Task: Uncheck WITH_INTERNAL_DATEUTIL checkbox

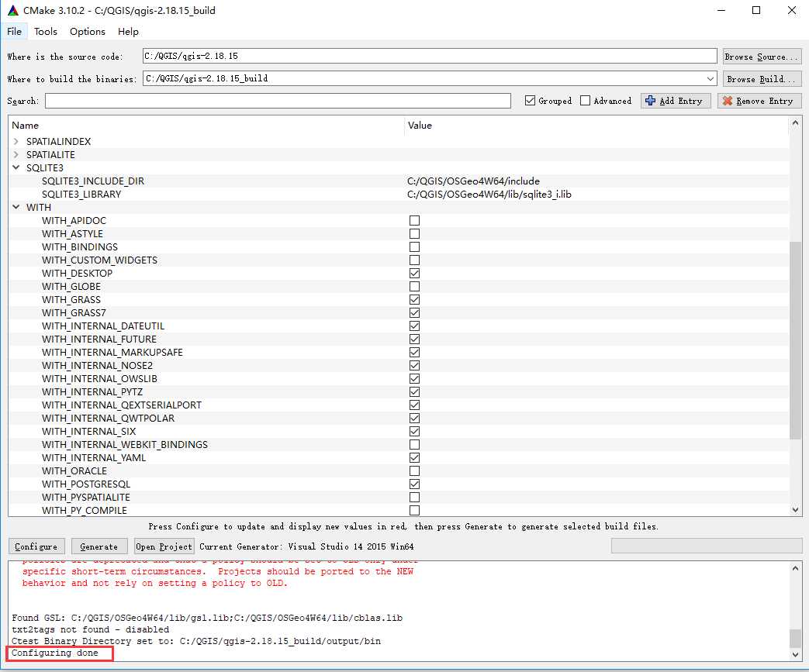Action: 414,326
